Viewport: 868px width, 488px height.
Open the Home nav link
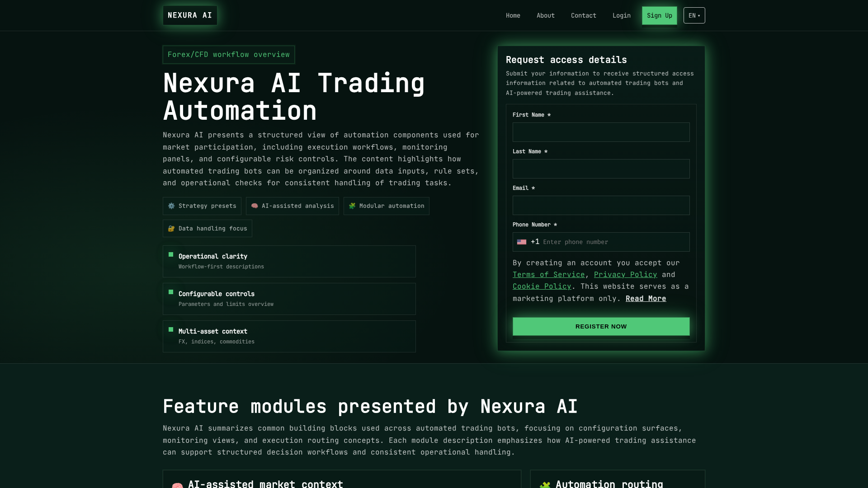tap(513, 15)
